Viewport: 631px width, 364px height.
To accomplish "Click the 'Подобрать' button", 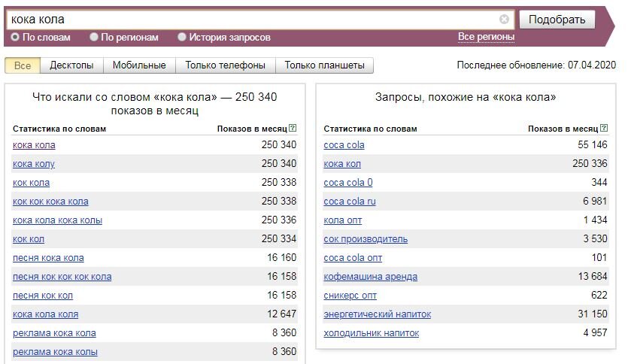I will [557, 20].
